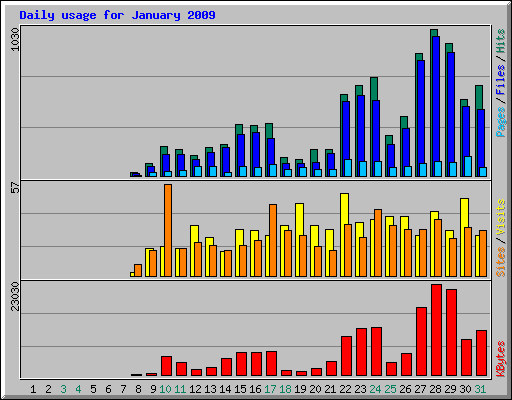This screenshot has height=400, width=512.
Task: Click day label 23 on the axis
Action: point(360,389)
